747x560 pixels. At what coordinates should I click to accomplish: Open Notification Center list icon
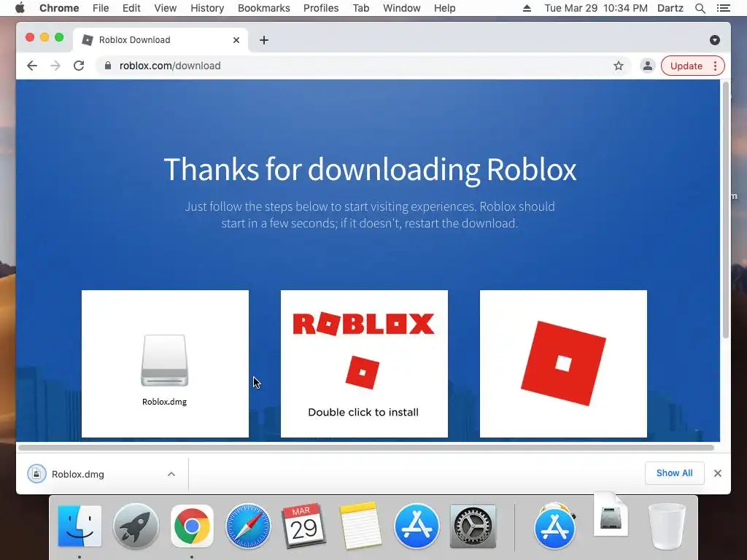724,8
